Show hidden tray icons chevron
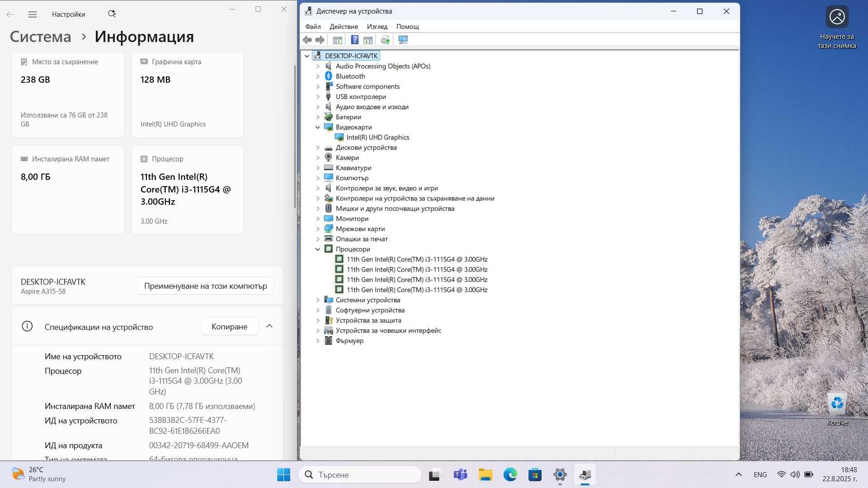Viewport: 868px width, 488px height. click(738, 474)
